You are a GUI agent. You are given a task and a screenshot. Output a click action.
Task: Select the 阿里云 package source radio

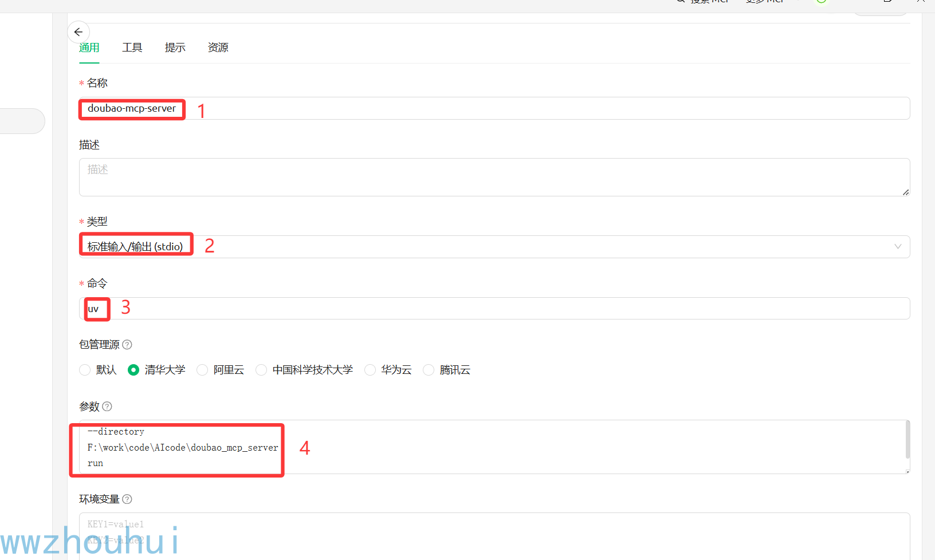pyautogui.click(x=202, y=370)
